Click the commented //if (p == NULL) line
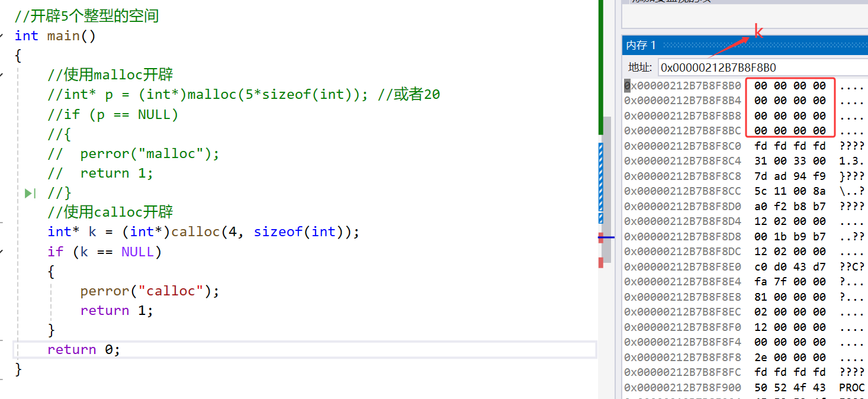Screen dimensions: 868x399 [113, 114]
